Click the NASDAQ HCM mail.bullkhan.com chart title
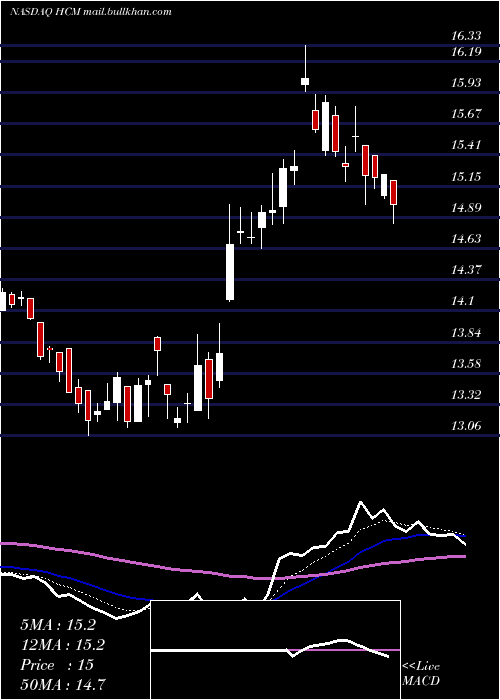 tap(91, 12)
